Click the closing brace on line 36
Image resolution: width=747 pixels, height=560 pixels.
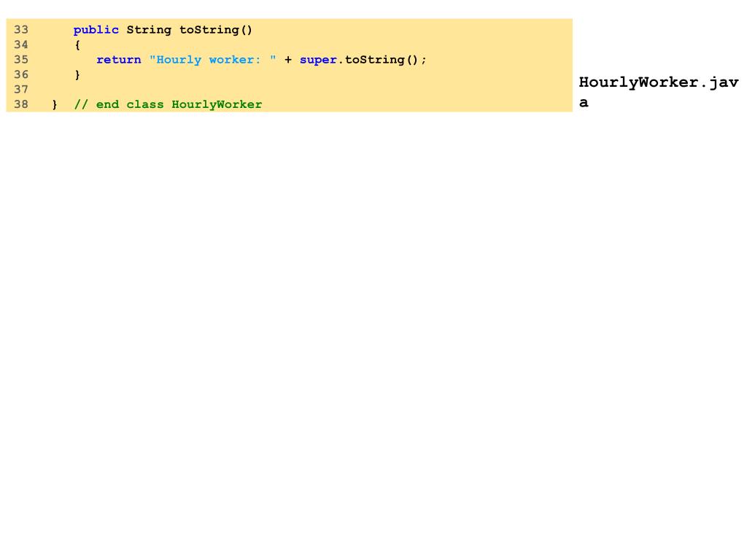tap(77, 75)
